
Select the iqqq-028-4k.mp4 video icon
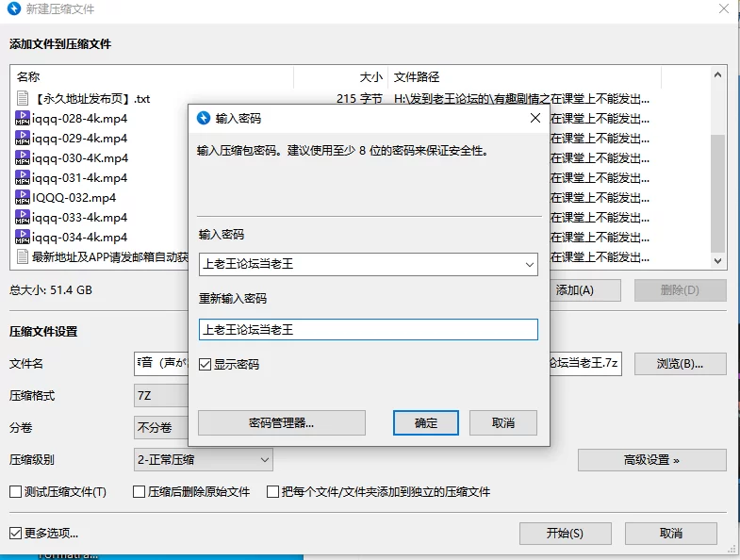tap(23, 118)
